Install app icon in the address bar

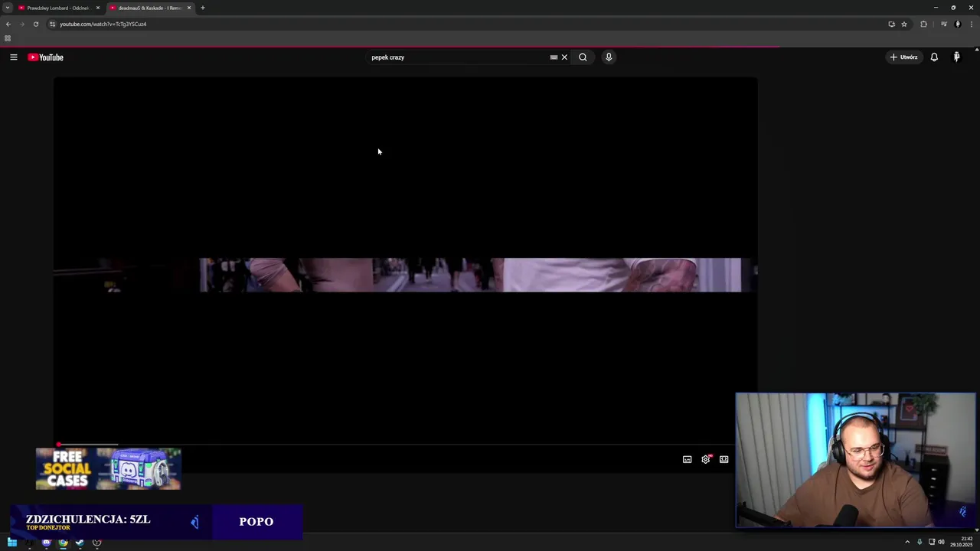pos(891,24)
